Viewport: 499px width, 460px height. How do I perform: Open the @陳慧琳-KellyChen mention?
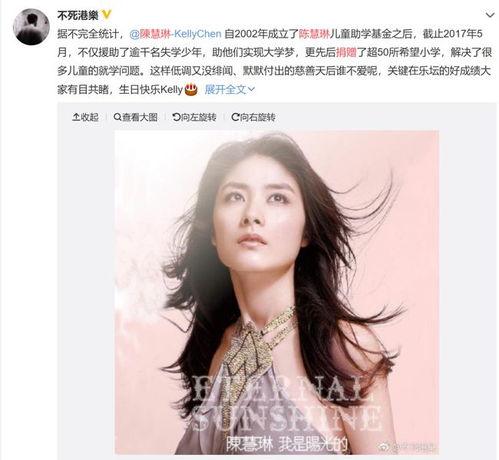175,34
